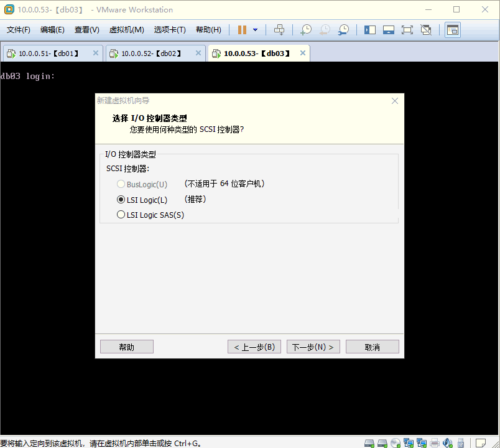Open the power options dropdown arrow
The image size is (500, 448).
255,30
